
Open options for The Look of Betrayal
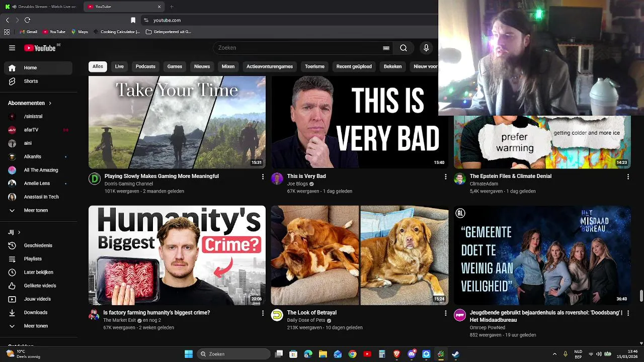(445, 313)
